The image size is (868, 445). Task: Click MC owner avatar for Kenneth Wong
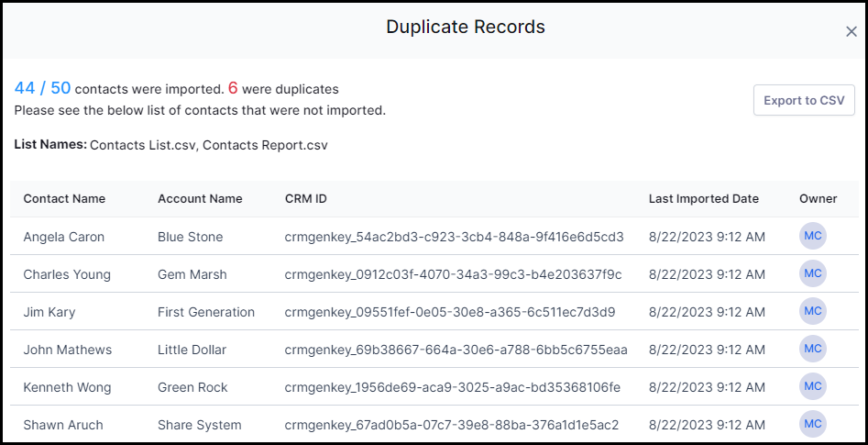[x=813, y=386]
